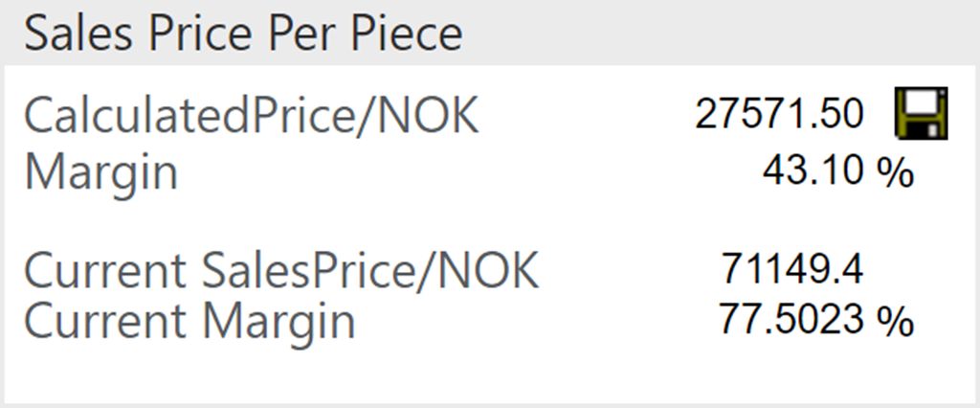Click NOK in the Current SalesPrice label

[491, 270]
